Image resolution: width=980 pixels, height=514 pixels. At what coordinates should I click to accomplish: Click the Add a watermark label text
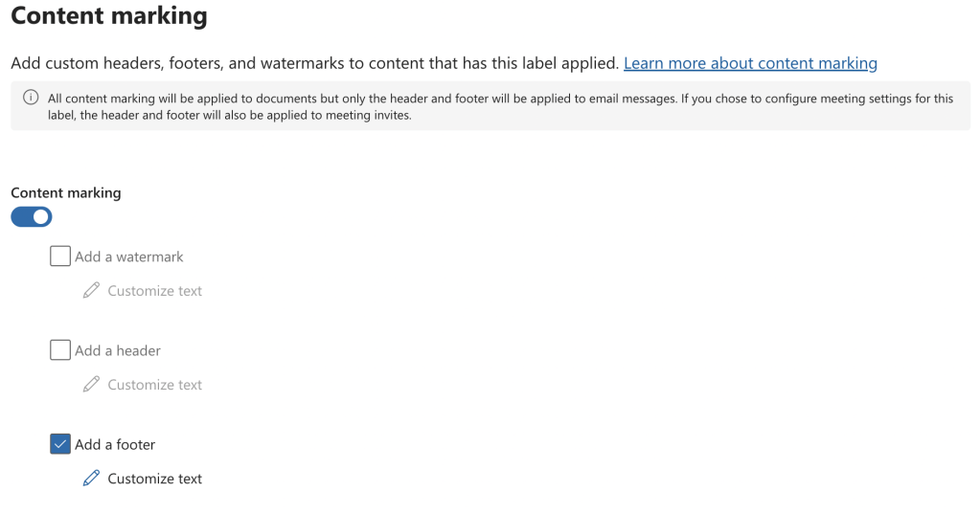click(x=128, y=257)
